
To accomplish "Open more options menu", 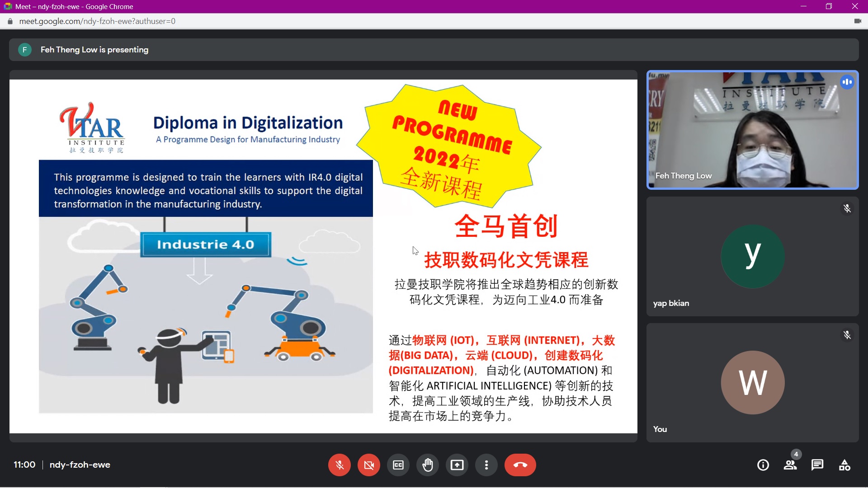I will (486, 465).
